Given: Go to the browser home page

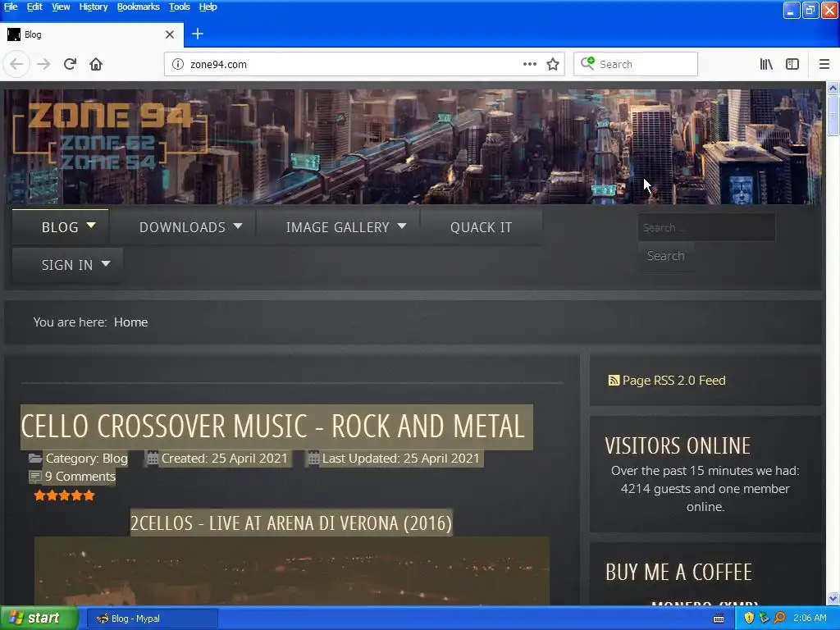Looking at the screenshot, I should [x=96, y=64].
